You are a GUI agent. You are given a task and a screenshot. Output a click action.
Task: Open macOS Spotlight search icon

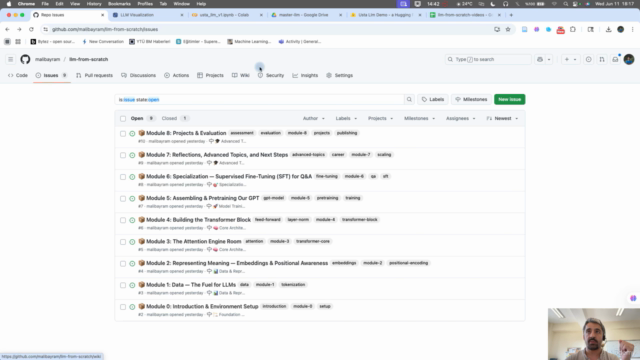pyautogui.click(x=566, y=4)
